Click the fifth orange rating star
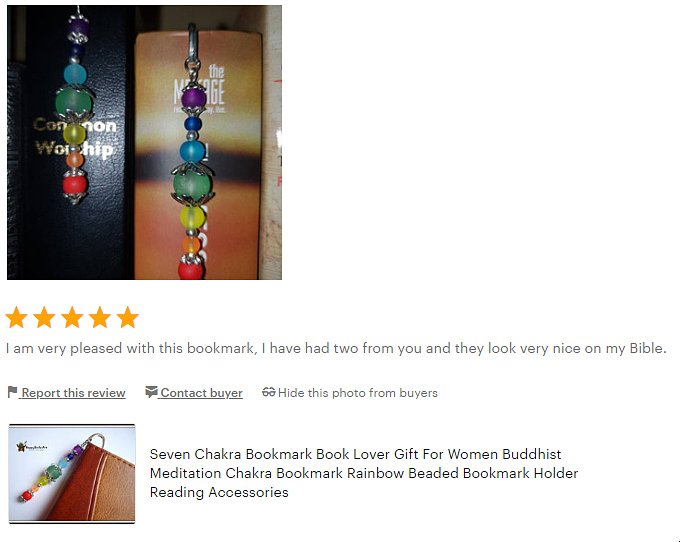 (x=128, y=317)
